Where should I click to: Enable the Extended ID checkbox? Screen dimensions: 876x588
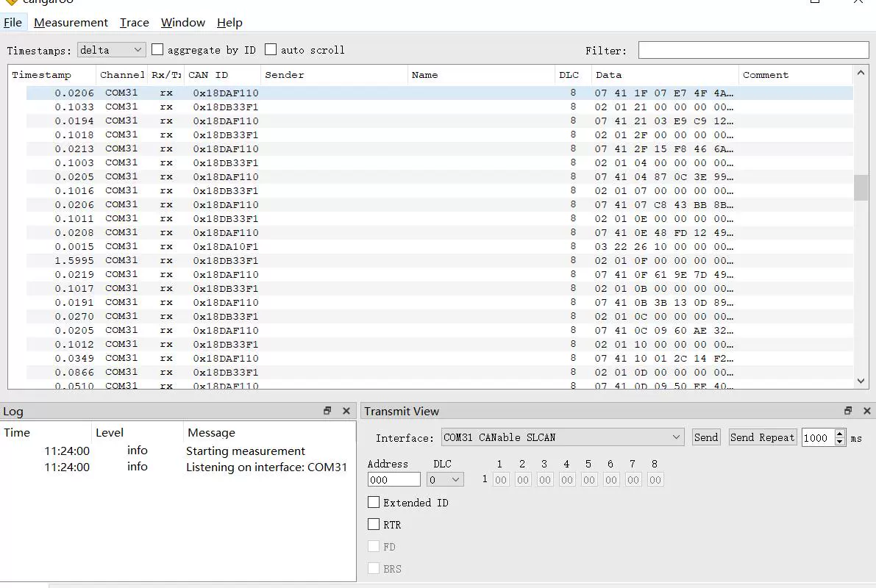[x=374, y=502]
